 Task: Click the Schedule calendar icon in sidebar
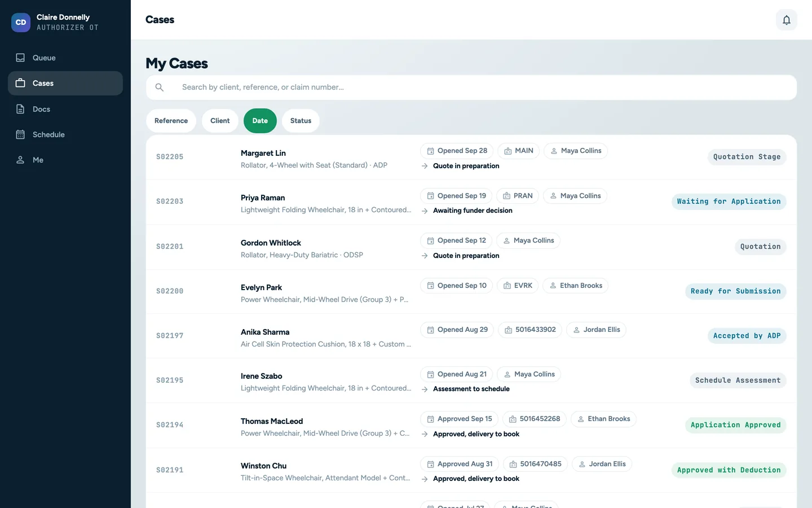pos(20,134)
